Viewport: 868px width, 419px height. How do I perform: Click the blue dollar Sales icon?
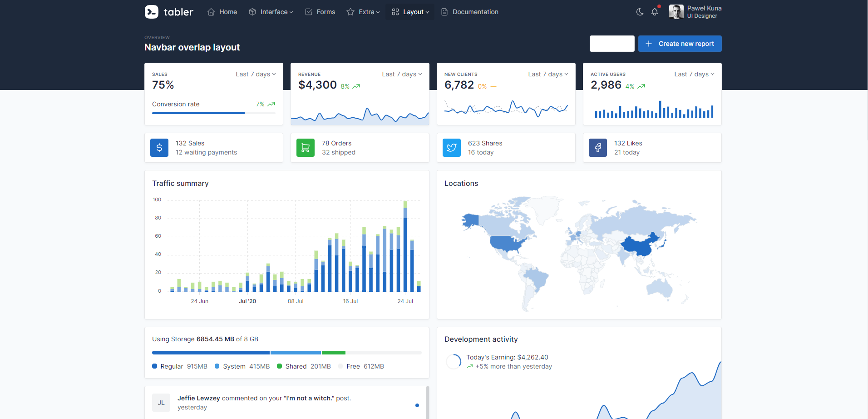(x=159, y=148)
